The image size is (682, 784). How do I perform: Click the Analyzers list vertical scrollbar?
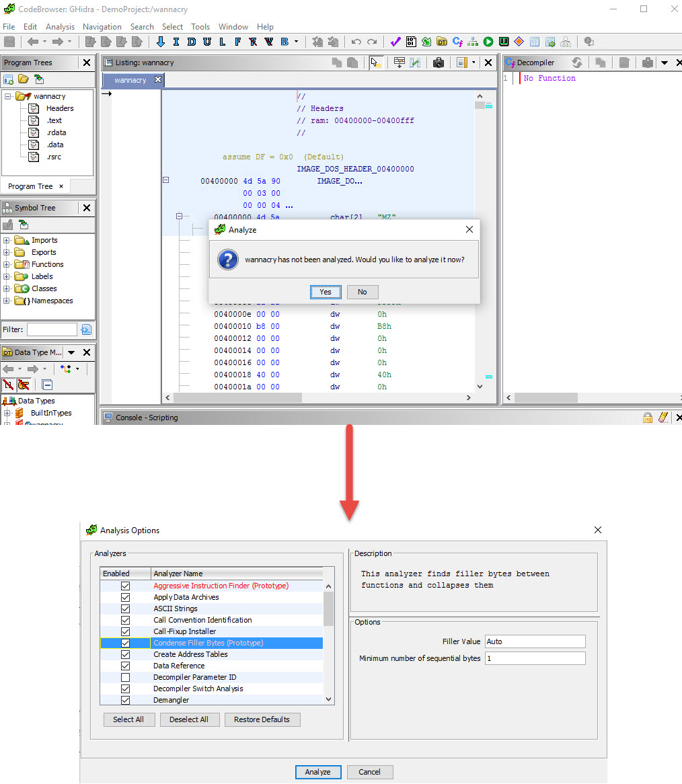click(x=328, y=643)
